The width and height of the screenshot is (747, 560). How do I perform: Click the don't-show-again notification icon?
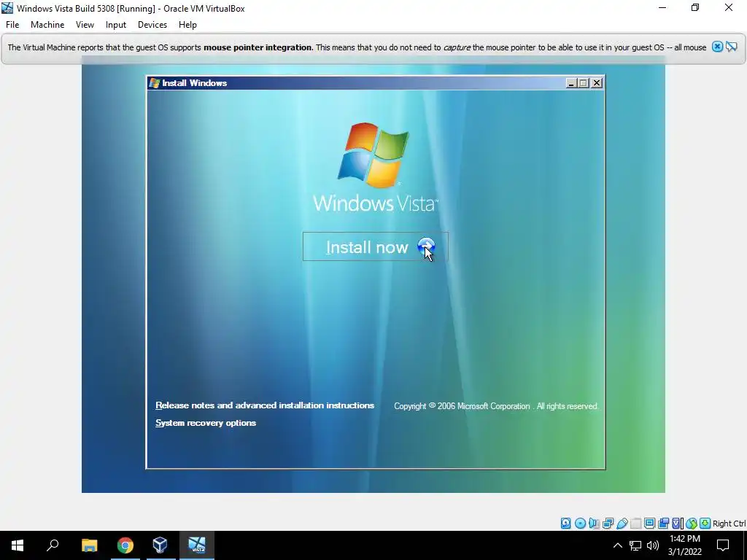[x=732, y=47]
